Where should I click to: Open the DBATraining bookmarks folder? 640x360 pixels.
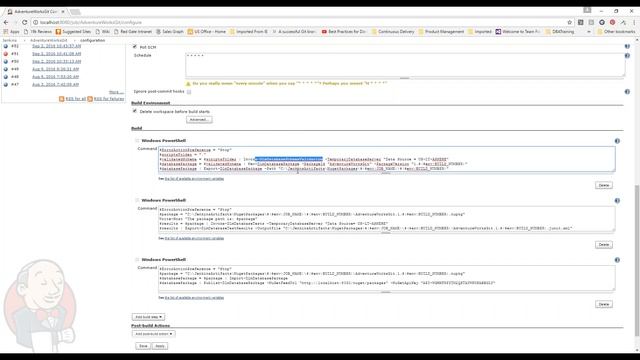click(560, 31)
